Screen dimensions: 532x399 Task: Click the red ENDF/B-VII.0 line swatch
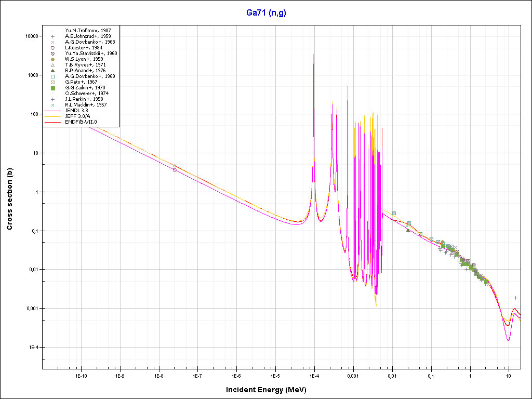(52, 122)
